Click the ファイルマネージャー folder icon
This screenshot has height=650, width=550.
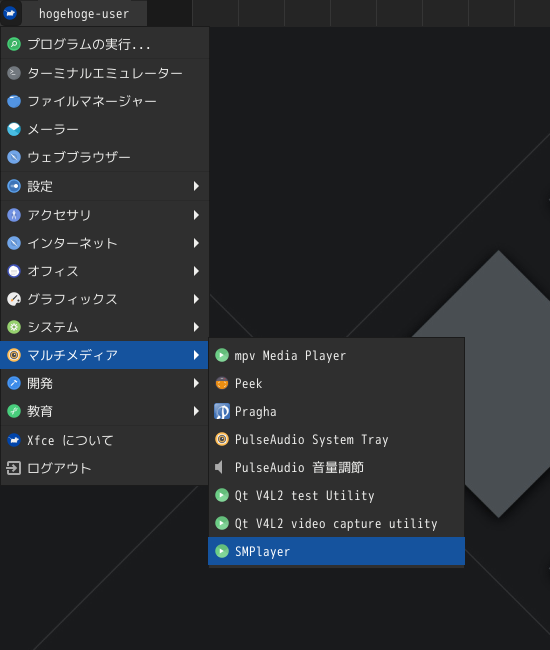[x=14, y=101]
